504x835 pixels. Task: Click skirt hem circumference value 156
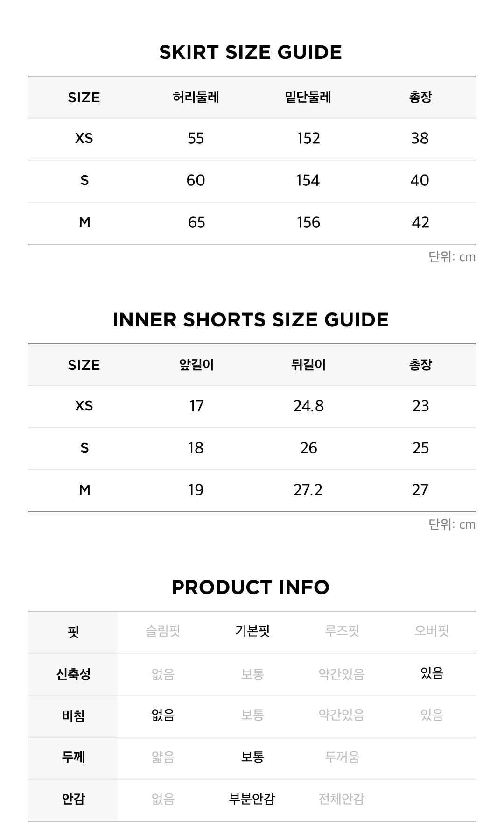point(308,222)
